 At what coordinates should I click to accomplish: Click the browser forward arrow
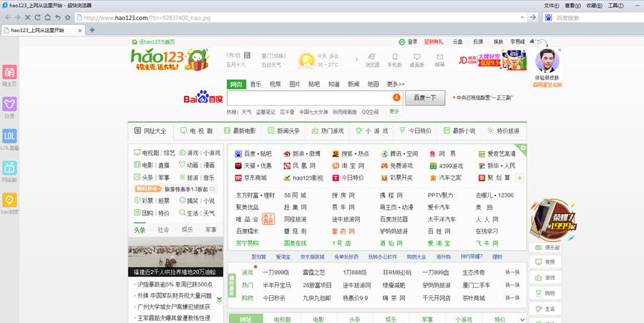point(17,17)
